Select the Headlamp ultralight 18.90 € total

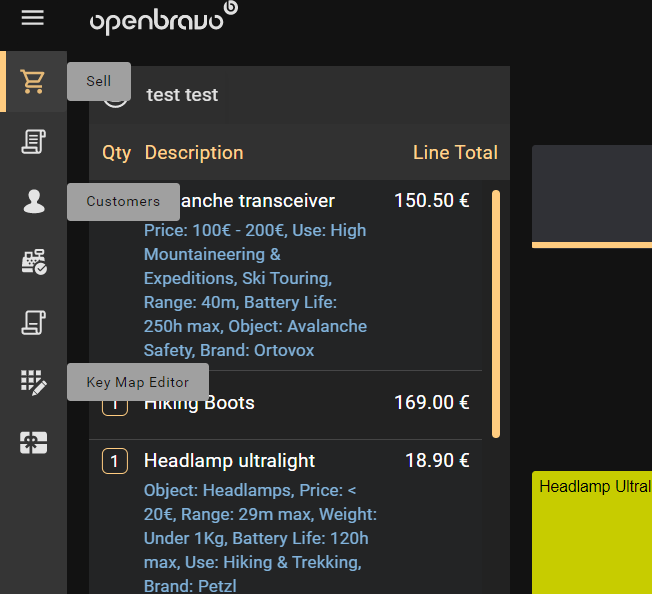pyautogui.click(x=437, y=461)
